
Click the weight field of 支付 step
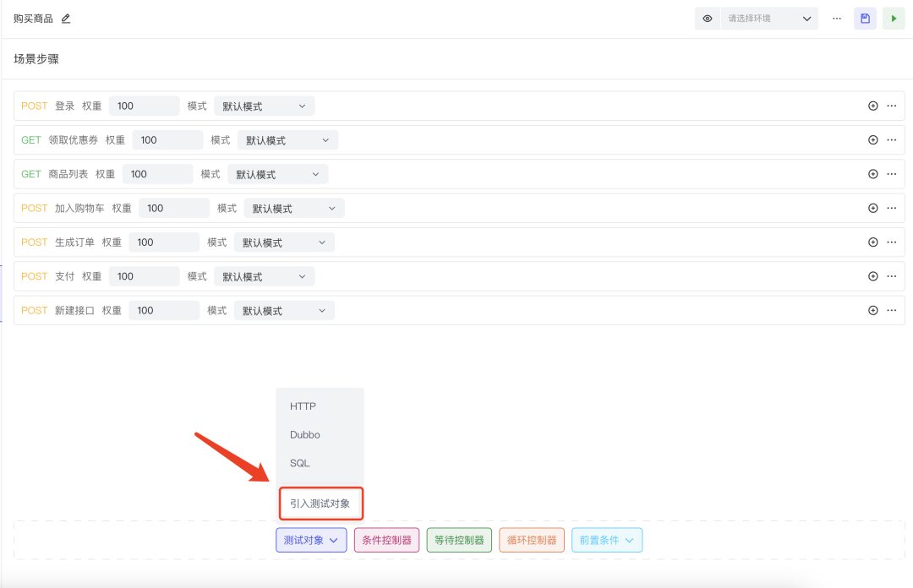click(x=145, y=276)
